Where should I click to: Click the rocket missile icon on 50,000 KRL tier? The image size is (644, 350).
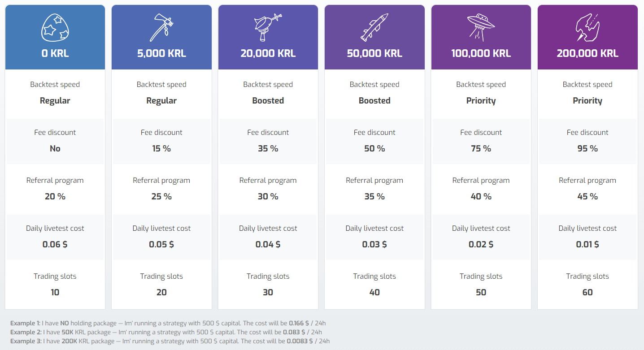pos(374,27)
